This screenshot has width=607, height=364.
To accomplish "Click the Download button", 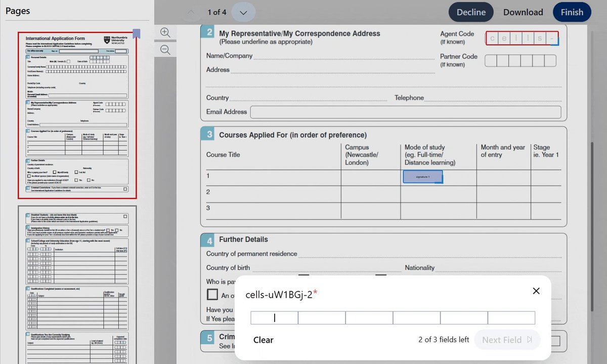I will point(523,12).
